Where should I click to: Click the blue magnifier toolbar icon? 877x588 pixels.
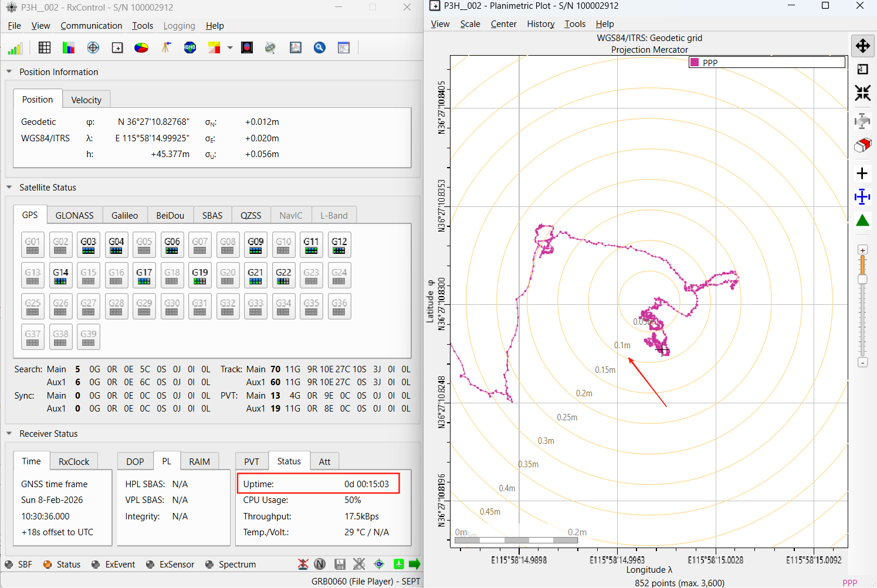point(320,48)
